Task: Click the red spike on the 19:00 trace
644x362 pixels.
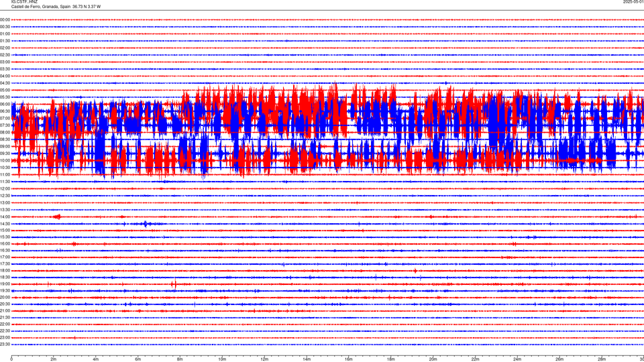Action: coord(174,284)
